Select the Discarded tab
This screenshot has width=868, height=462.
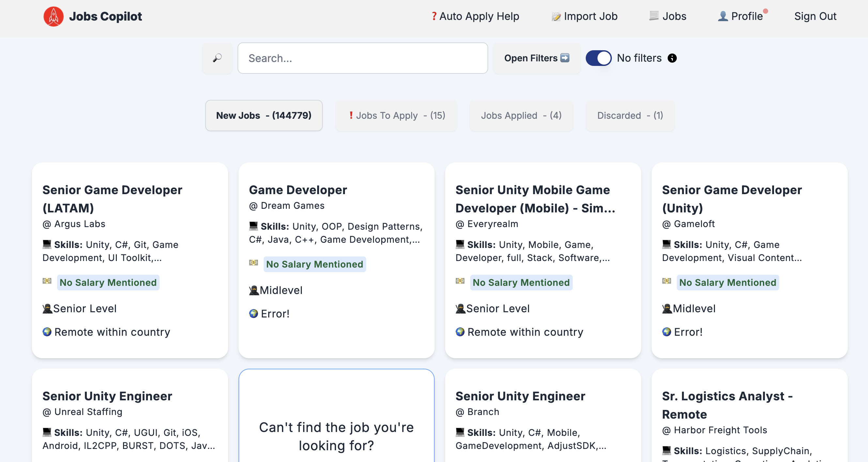[x=630, y=115]
